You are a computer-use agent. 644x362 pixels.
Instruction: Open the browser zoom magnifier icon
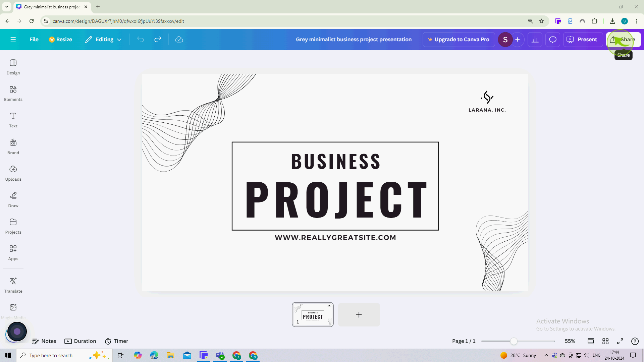pos(531,21)
